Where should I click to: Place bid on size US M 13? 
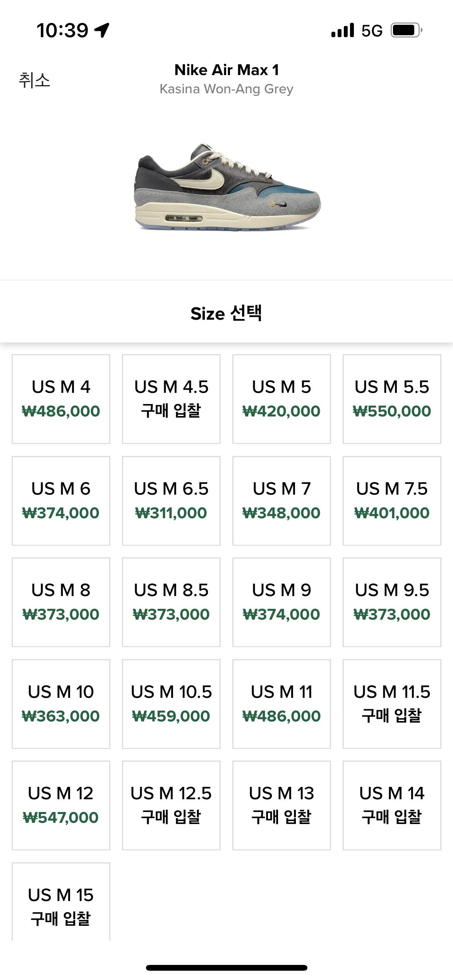(281, 805)
